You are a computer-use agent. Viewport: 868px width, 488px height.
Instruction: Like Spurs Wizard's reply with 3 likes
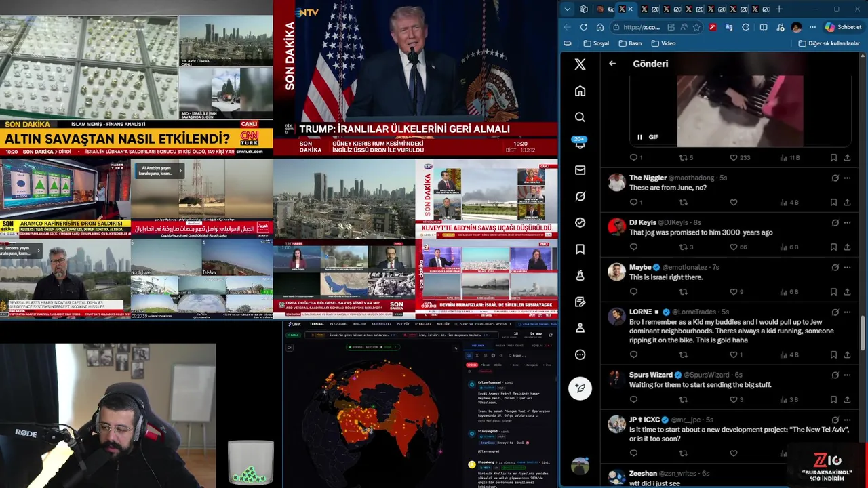(x=736, y=400)
